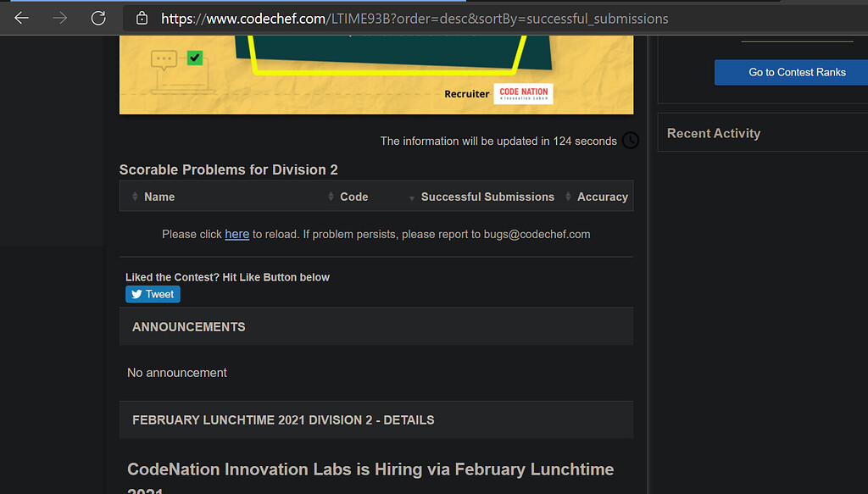Click the Tweet button
This screenshot has width=868, height=494.
click(153, 293)
